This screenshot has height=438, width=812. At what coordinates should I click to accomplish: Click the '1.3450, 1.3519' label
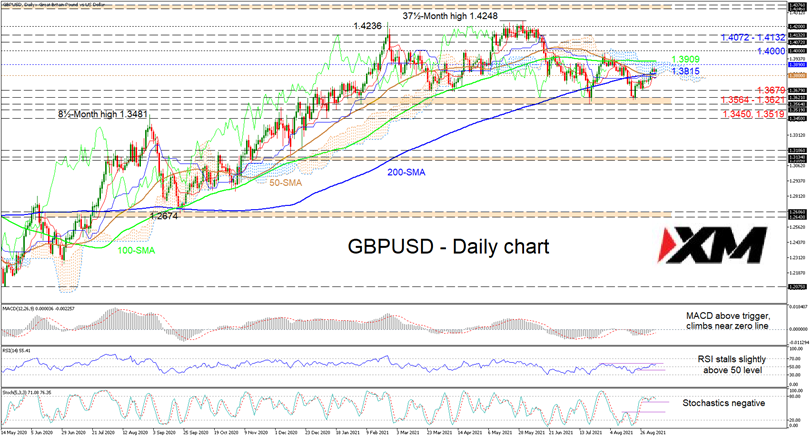(754, 114)
